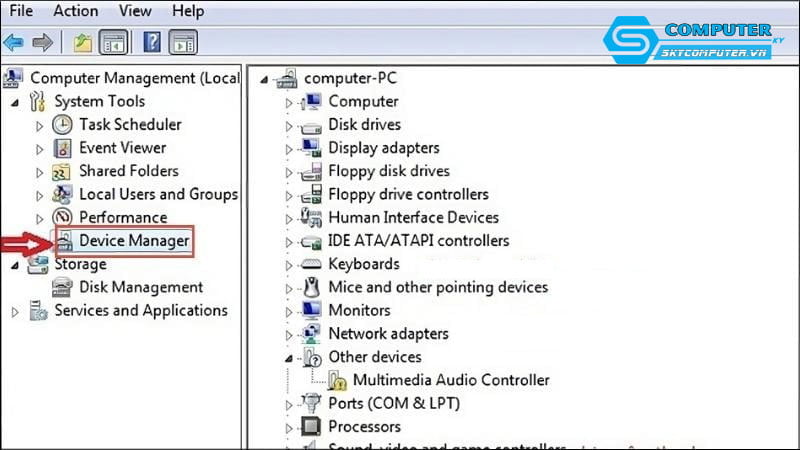This screenshot has width=800, height=450.
Task: Click the Event Viewer icon
Action: point(62,148)
